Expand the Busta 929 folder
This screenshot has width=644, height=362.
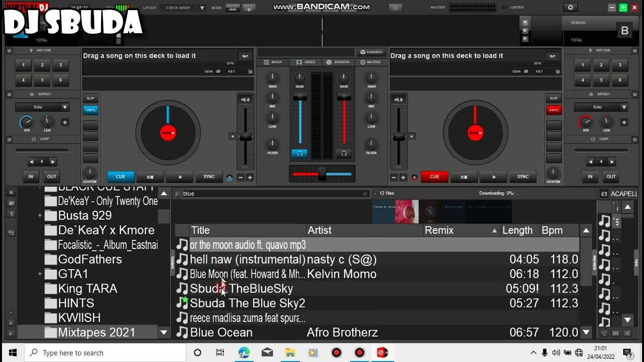click(x=40, y=216)
